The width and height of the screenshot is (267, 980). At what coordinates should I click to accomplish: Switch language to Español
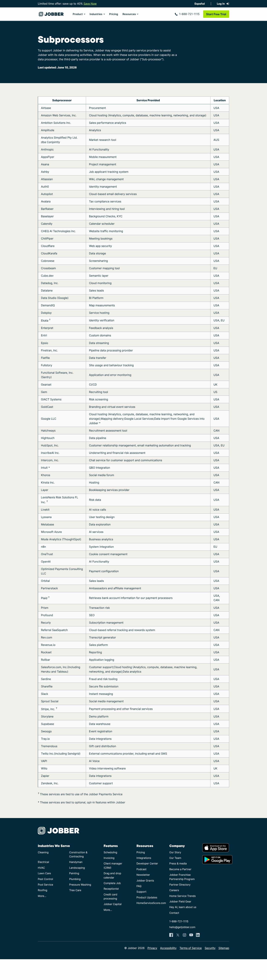click(200, 4)
